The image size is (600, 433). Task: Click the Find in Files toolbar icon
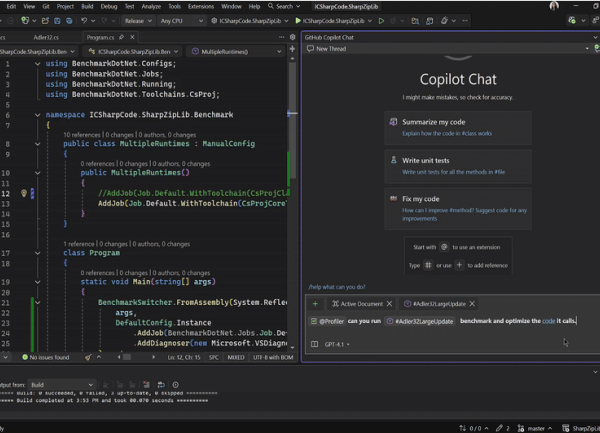(x=415, y=21)
